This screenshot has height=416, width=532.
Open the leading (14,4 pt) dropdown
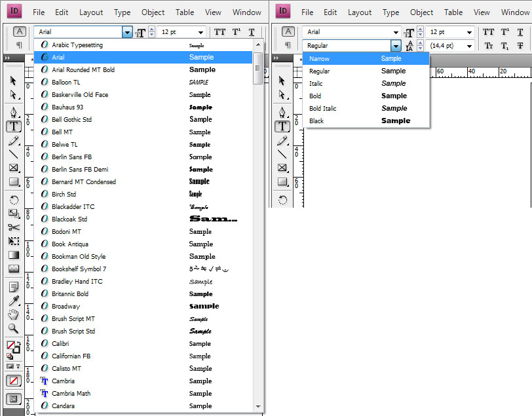(x=469, y=45)
